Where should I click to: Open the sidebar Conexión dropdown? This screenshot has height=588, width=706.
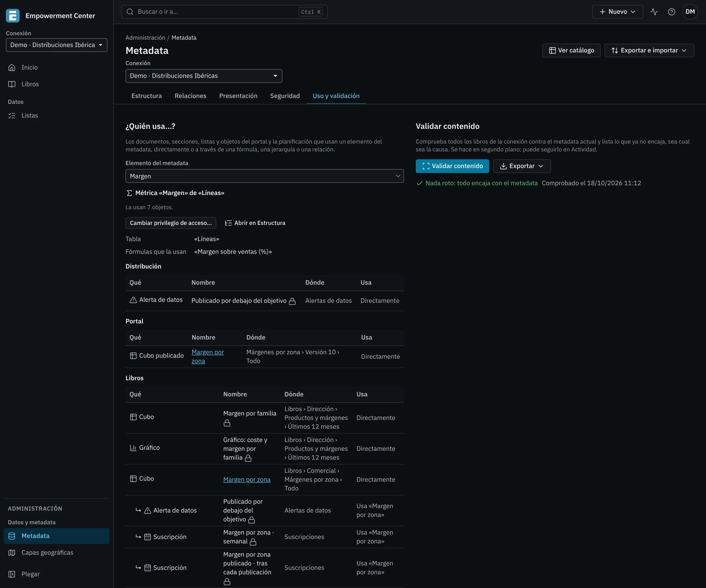coord(56,45)
